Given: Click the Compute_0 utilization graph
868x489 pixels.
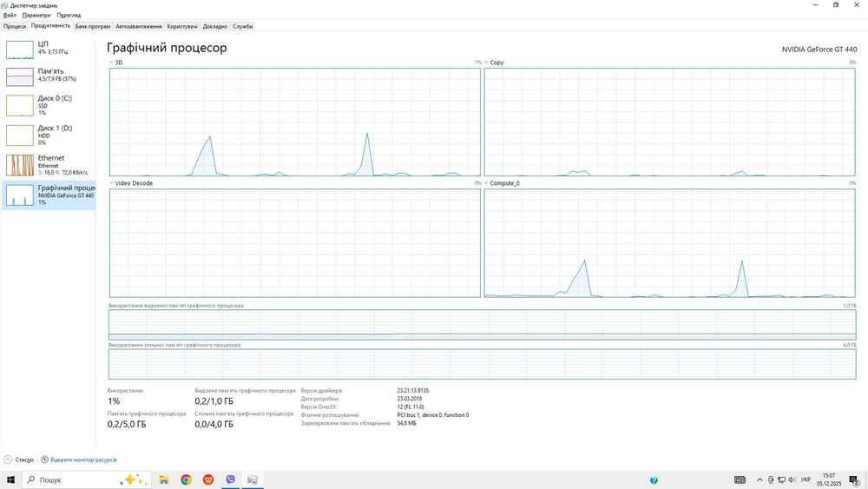Looking at the screenshot, I should click(670, 243).
